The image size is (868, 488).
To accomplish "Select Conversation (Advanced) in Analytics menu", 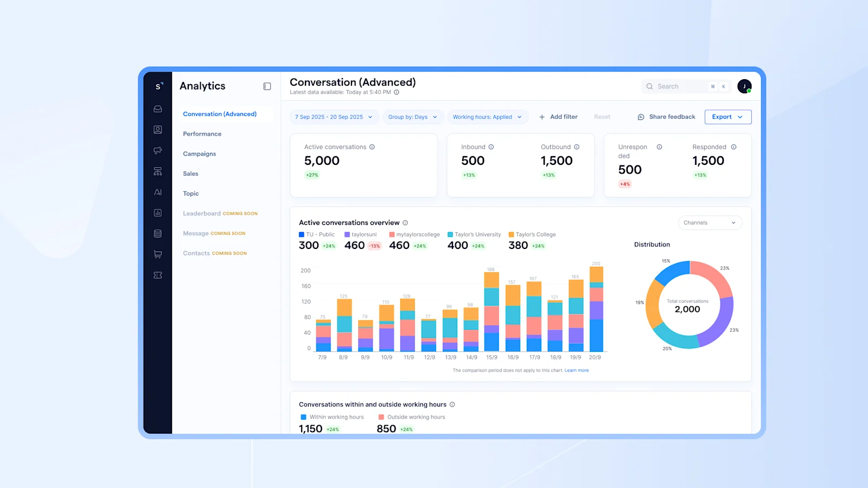I will [x=220, y=114].
